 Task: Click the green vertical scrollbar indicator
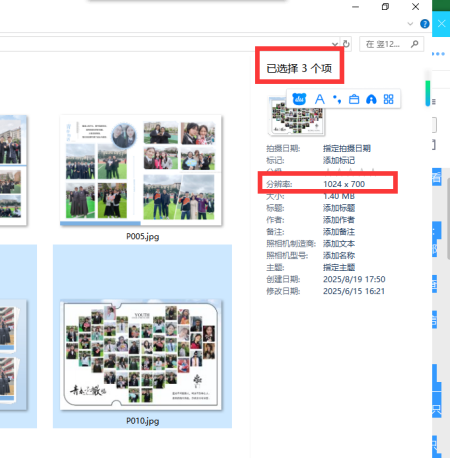[x=428, y=93]
